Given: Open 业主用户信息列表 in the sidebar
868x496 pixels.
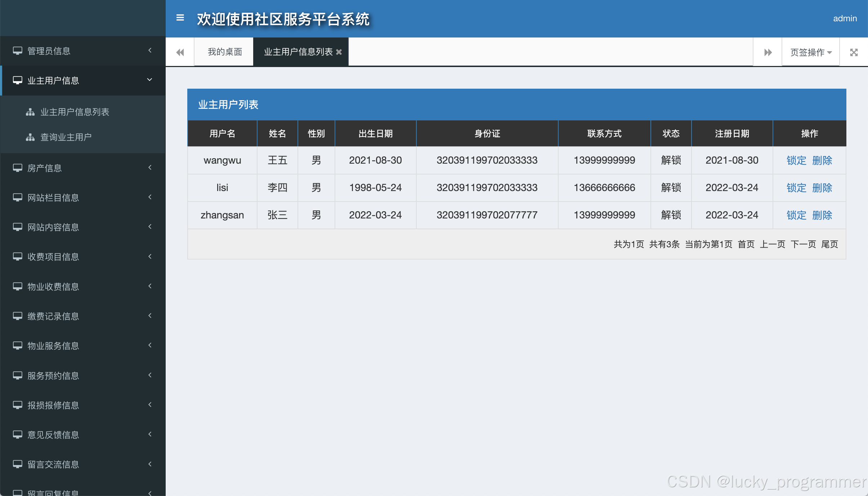Looking at the screenshot, I should pyautogui.click(x=75, y=112).
